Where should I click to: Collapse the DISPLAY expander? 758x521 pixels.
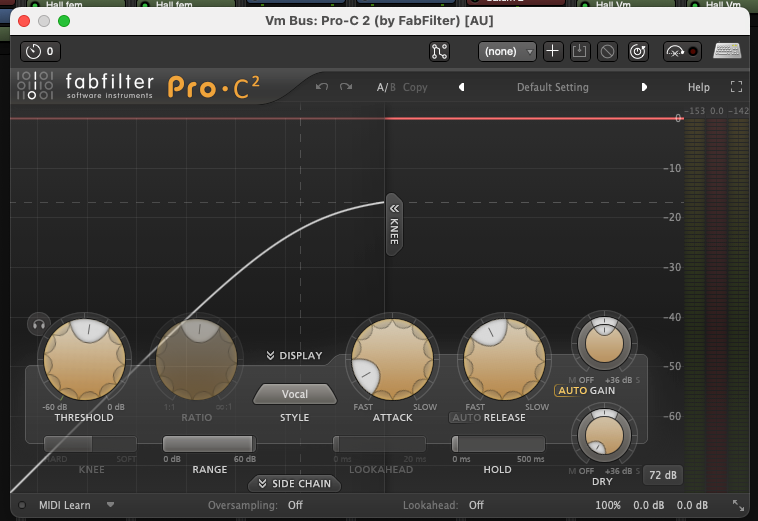(294, 356)
